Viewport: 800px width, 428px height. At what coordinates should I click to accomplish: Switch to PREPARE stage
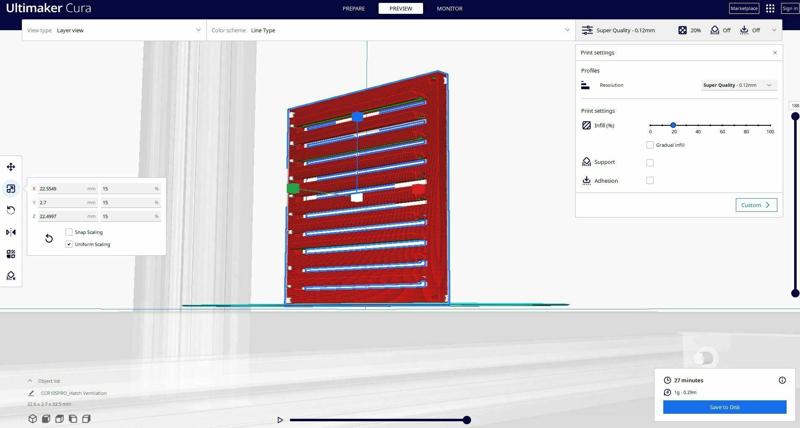pyautogui.click(x=354, y=9)
